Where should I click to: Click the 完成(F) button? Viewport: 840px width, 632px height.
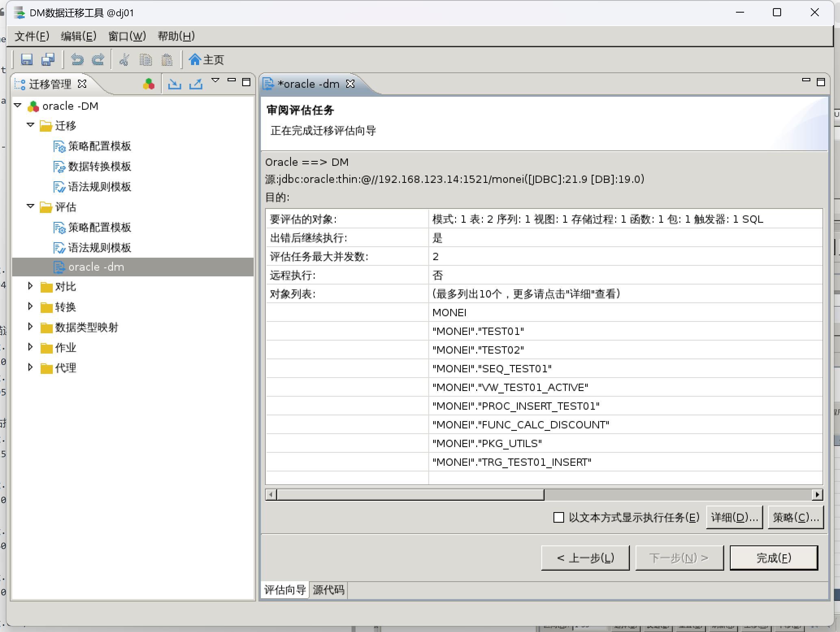click(773, 558)
